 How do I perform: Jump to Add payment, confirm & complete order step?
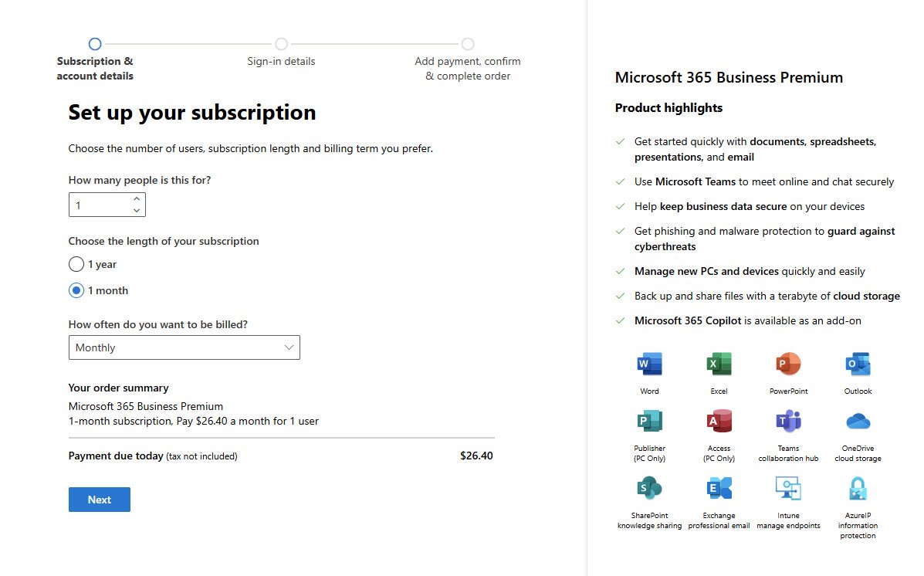click(x=468, y=45)
